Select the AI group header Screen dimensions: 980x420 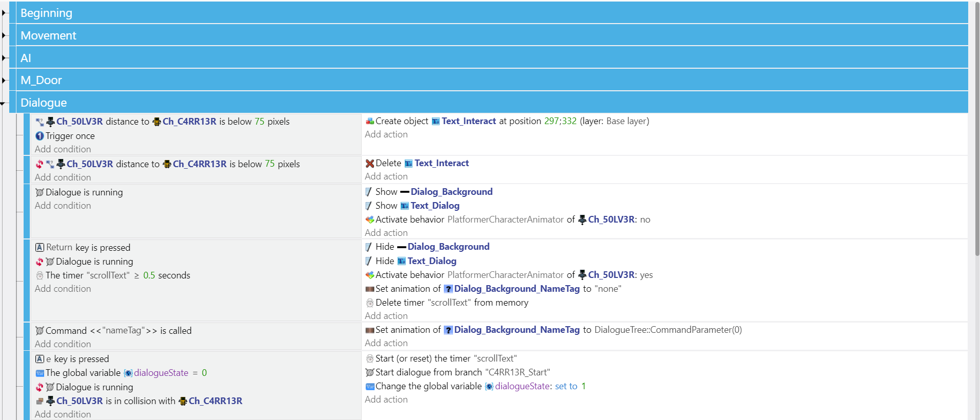pyautogui.click(x=26, y=58)
